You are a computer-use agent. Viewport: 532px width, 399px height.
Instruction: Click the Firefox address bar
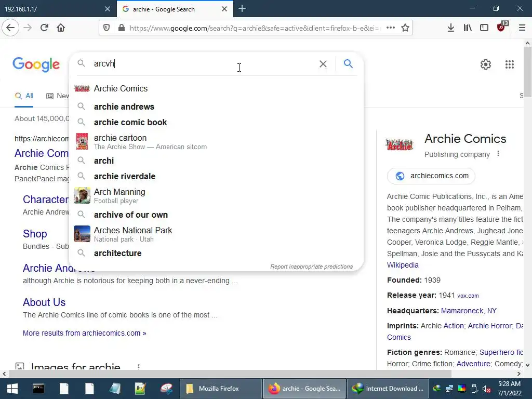tap(255, 28)
